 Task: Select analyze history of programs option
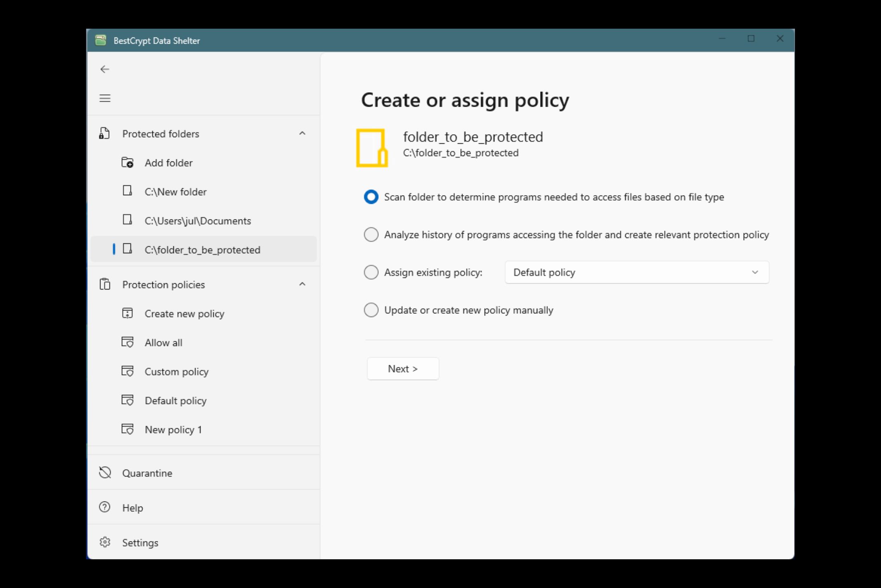[x=369, y=234]
